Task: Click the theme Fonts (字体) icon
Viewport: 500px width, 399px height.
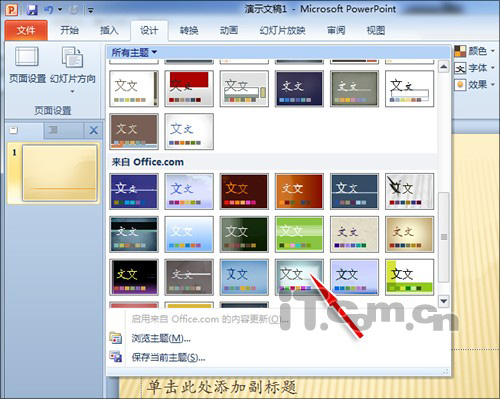Action: tap(460, 68)
